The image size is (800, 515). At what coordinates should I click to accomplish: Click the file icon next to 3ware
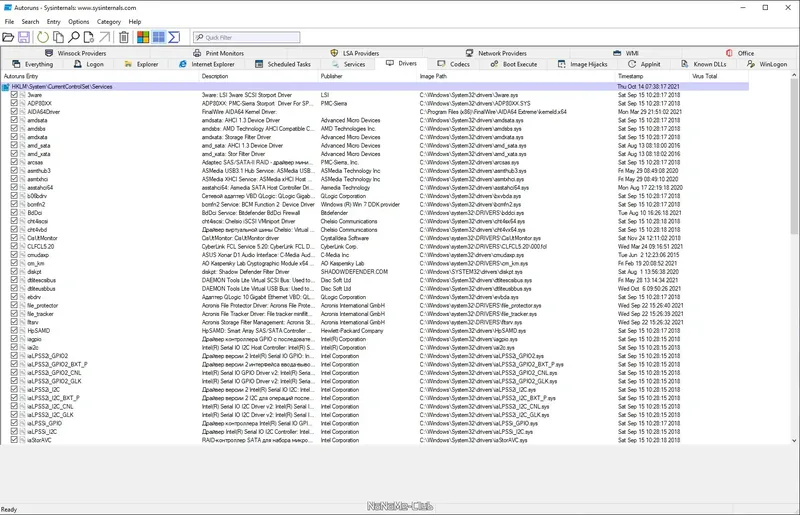[22, 95]
